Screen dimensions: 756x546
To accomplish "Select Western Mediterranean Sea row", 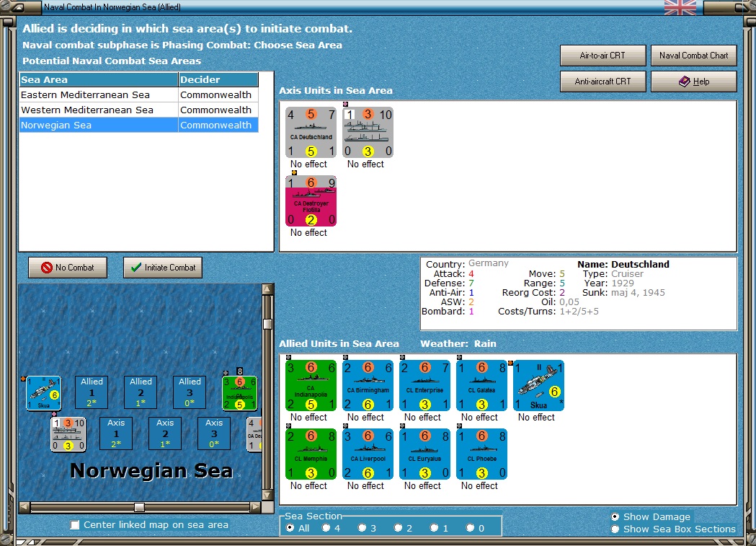I will tap(139, 110).
